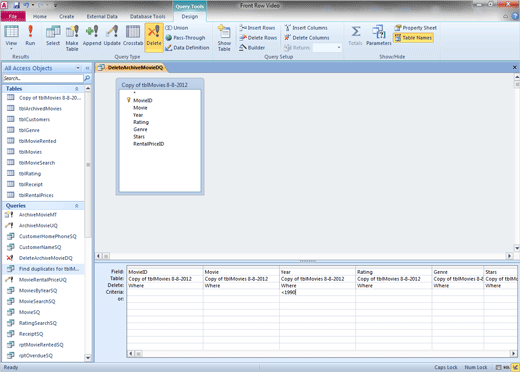Click Delete Columns in Query Setup
This screenshot has width=520, height=372.
pos(307,38)
